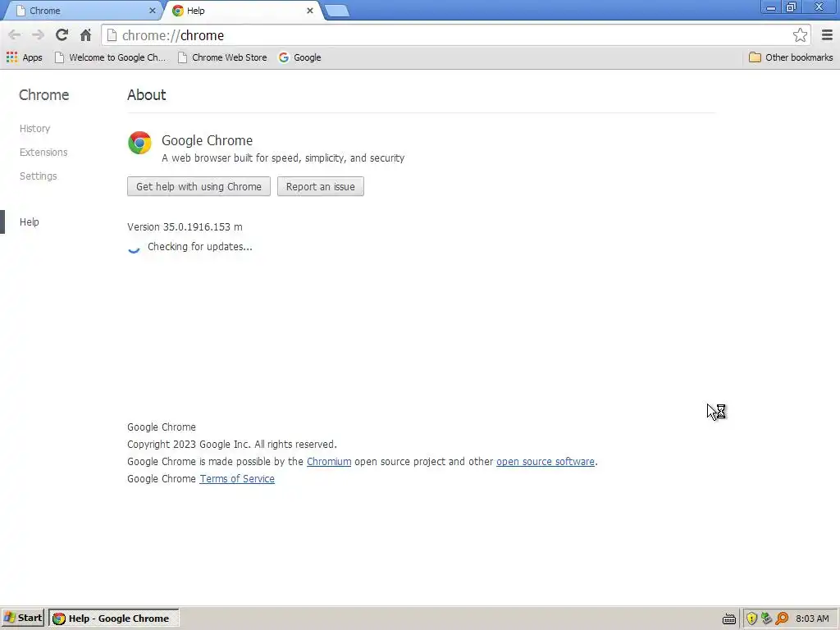
Task: Click the security shield tray icon
Action: tap(751, 619)
